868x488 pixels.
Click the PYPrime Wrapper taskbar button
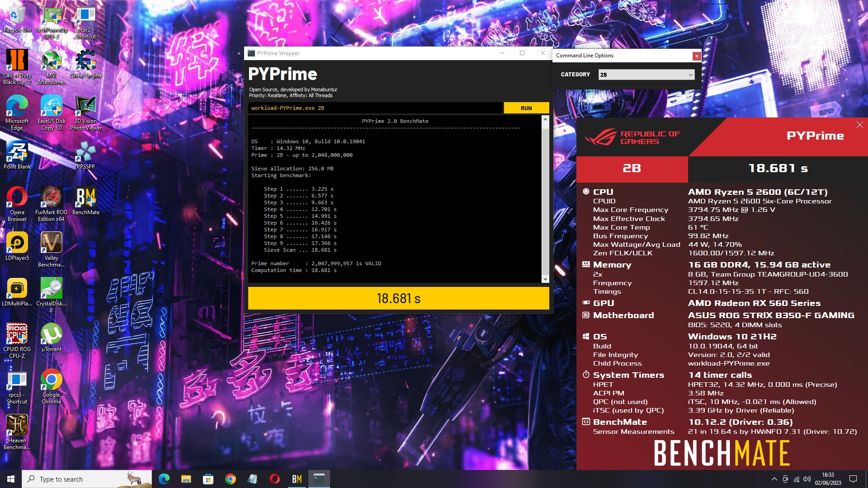click(x=319, y=479)
